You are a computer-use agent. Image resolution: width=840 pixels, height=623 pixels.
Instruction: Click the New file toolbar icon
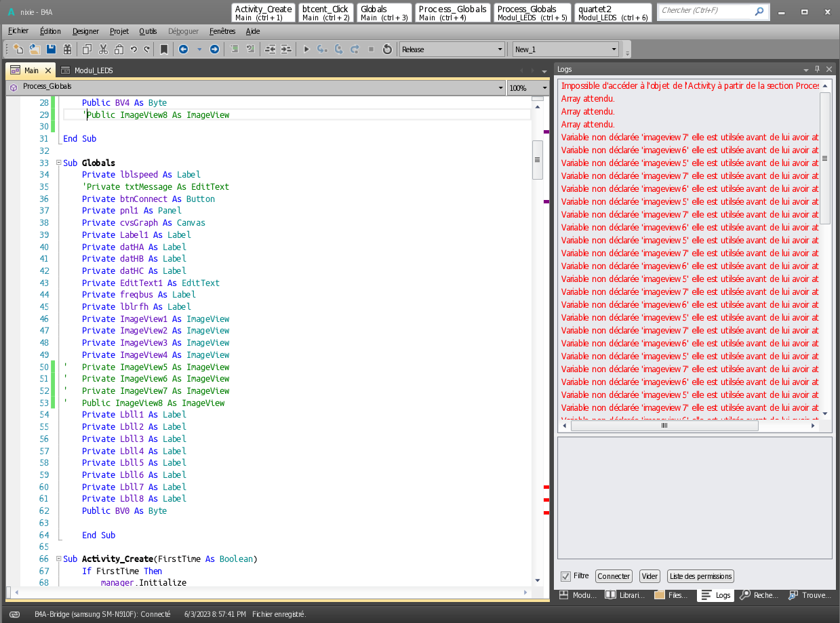(18, 49)
